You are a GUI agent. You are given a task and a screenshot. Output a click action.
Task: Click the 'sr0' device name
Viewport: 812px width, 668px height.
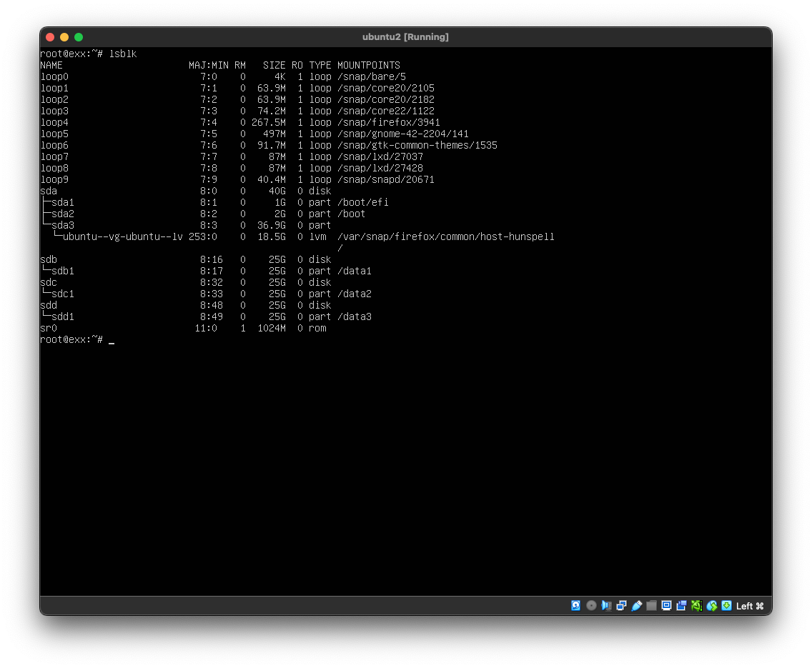click(x=49, y=328)
